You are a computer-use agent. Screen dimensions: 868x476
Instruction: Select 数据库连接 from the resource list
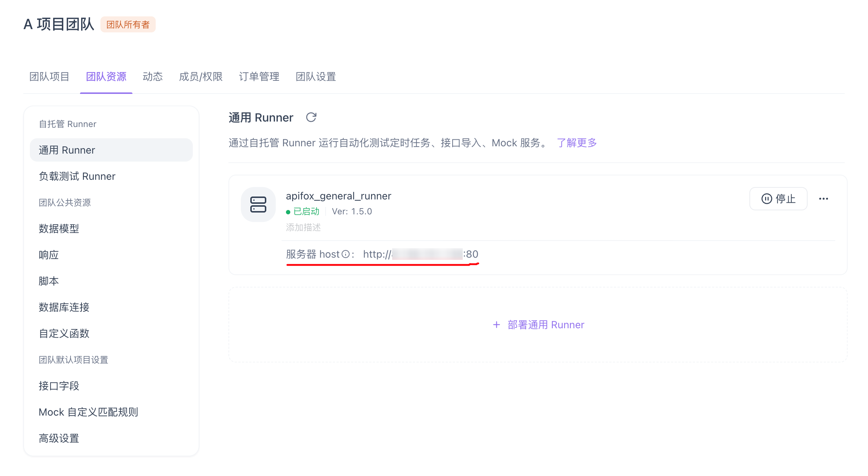[x=65, y=307]
